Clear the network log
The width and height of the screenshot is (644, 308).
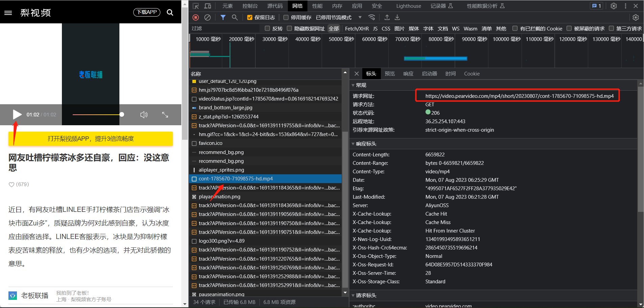click(x=208, y=17)
